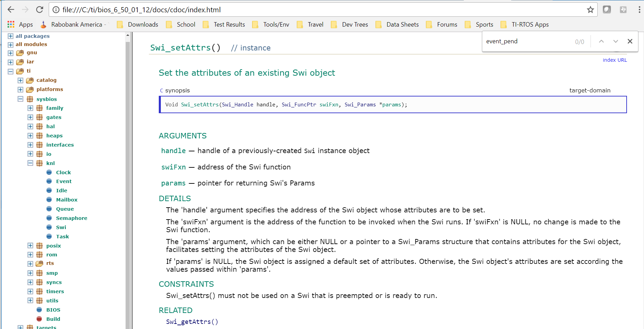
Task: Open the TI-RTOS Apps bookmark folder
Action: (x=525, y=25)
